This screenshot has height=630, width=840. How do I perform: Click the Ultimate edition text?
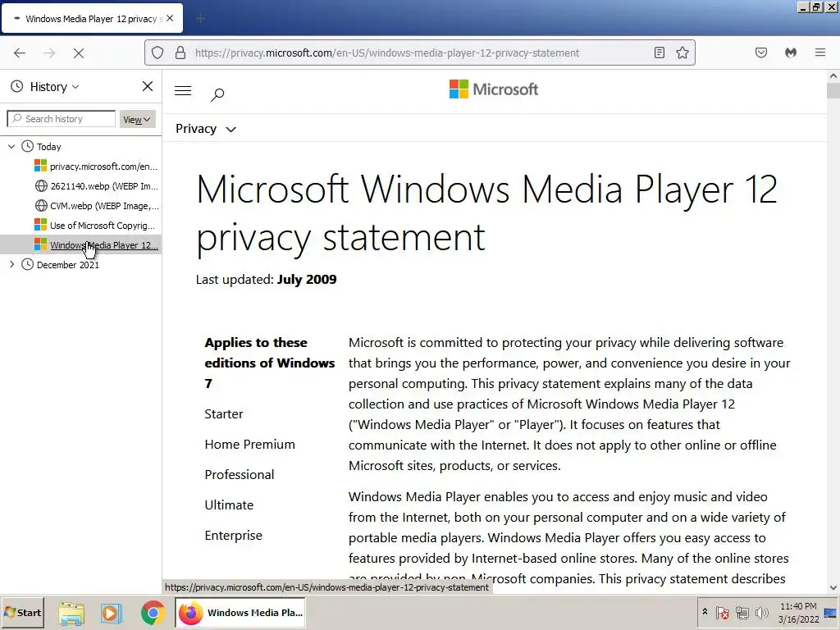(229, 505)
